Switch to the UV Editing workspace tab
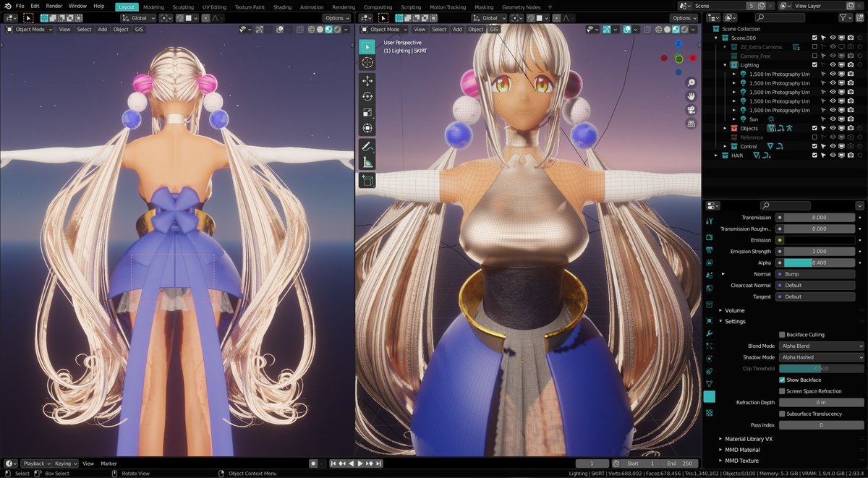The image size is (868, 478). (214, 7)
